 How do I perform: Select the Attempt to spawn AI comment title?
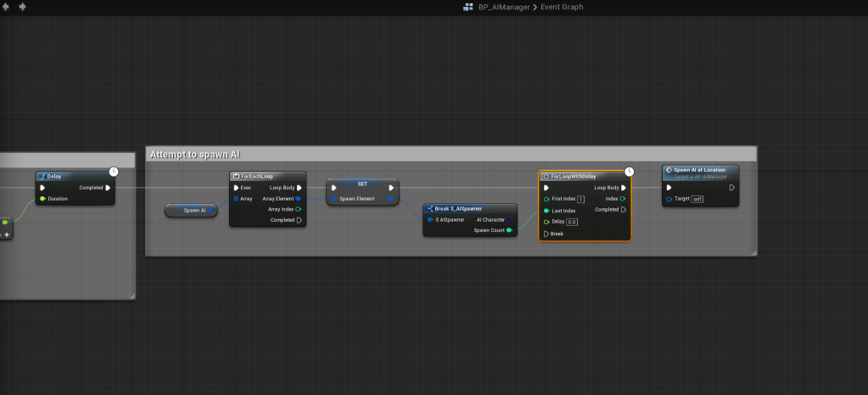[194, 155]
